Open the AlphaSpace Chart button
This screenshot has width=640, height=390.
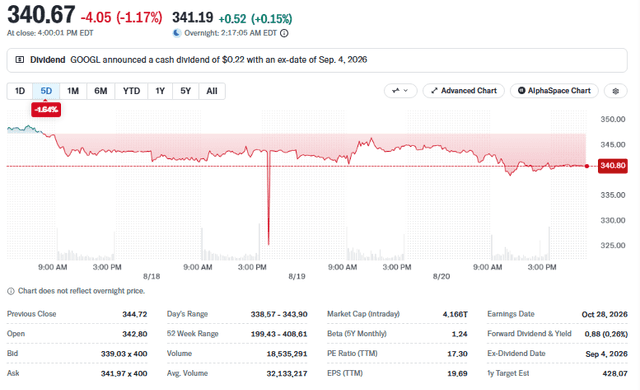coord(554,91)
